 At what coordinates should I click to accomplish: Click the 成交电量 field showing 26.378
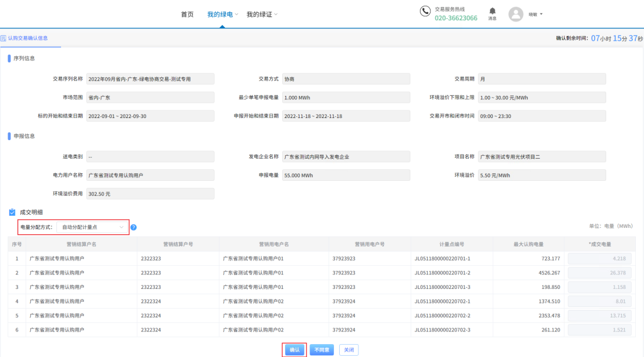click(x=599, y=273)
